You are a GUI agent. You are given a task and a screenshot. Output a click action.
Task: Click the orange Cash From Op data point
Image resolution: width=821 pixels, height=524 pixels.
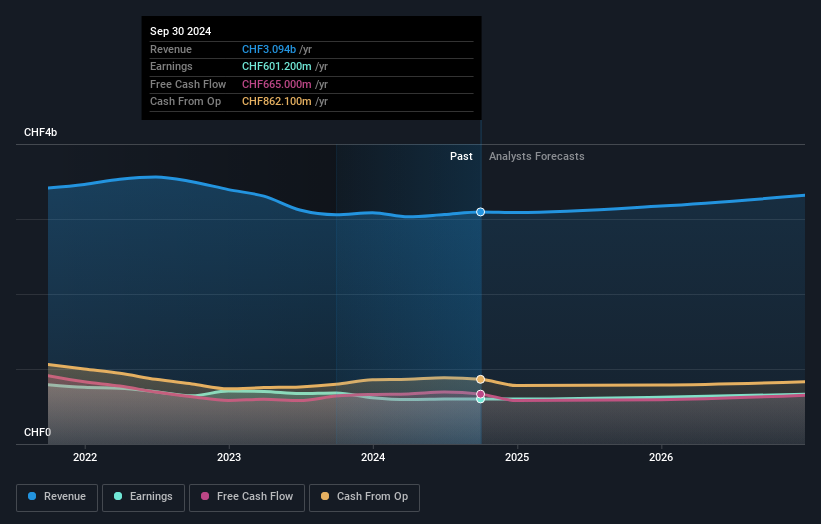[x=480, y=380]
